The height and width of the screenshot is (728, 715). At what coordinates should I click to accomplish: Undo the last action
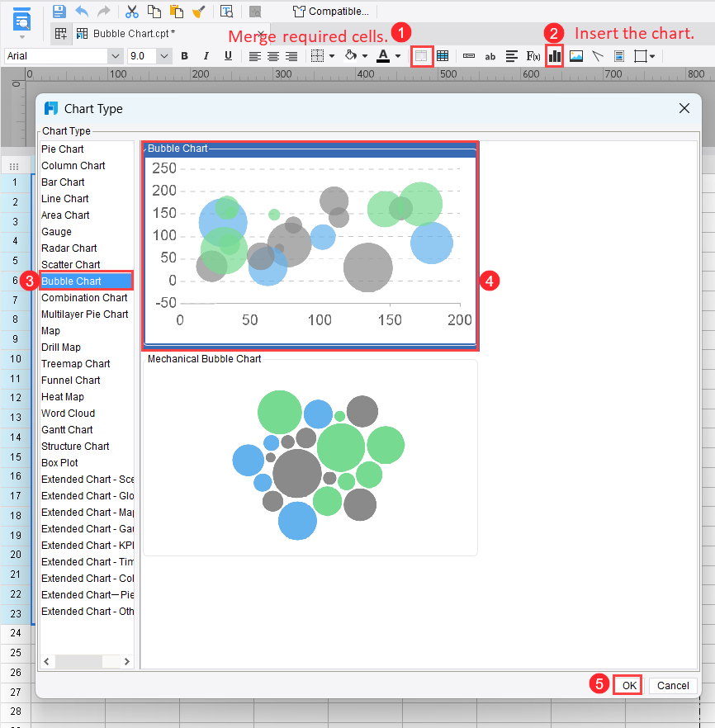(83, 12)
